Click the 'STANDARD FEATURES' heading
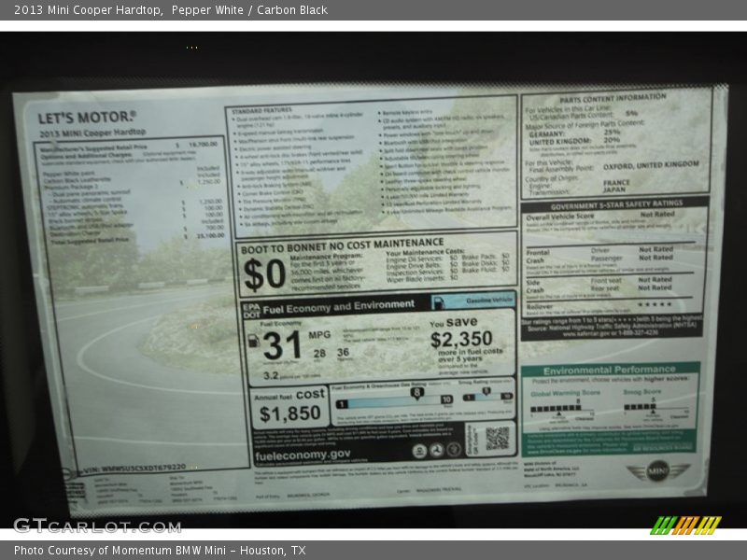747x560 pixels. (261, 111)
